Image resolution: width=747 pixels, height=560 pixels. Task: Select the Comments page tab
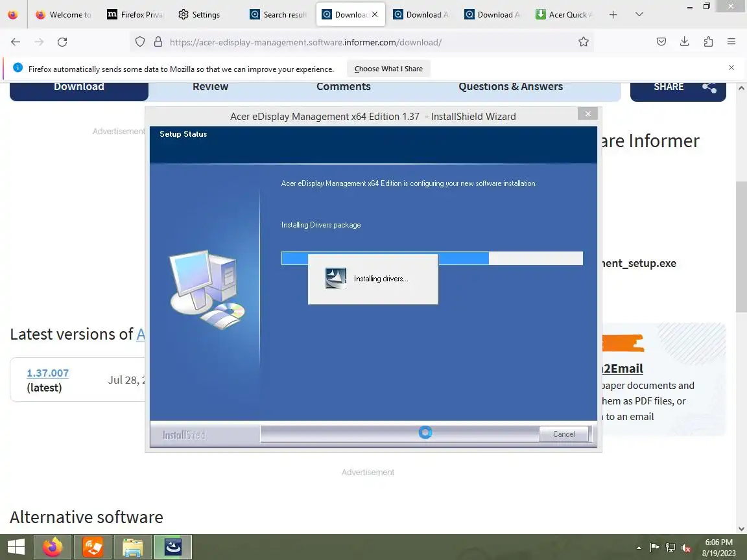click(x=344, y=87)
